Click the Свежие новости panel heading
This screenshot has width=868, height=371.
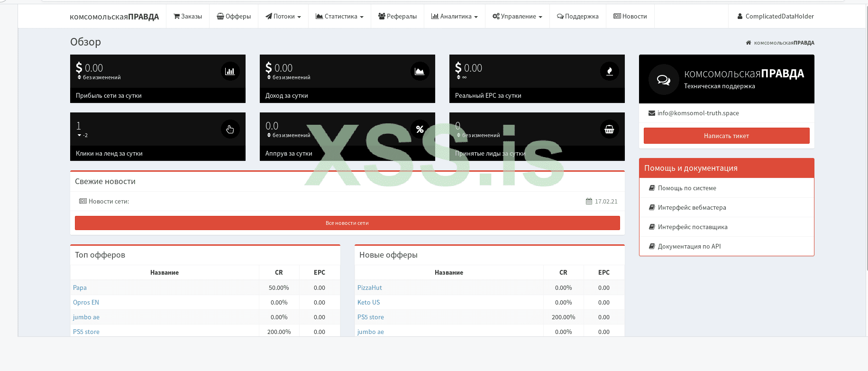(105, 181)
